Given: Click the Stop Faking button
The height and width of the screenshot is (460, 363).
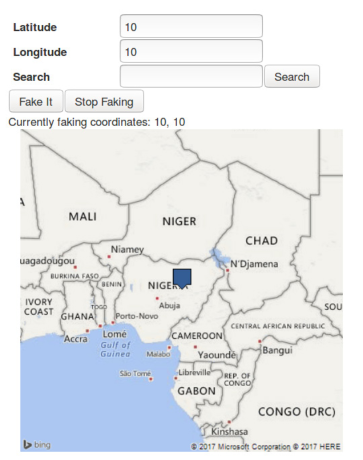Looking at the screenshot, I should tap(104, 101).
